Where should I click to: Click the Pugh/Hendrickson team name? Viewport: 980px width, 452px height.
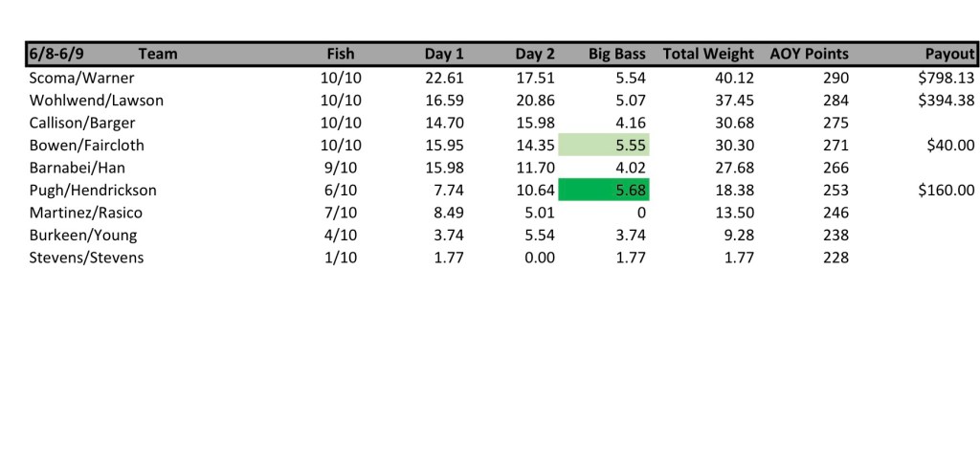(93, 191)
